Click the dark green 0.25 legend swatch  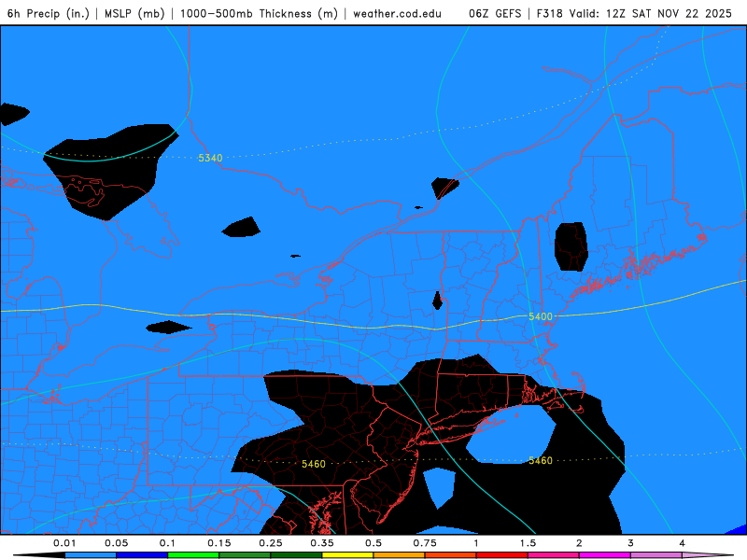[296, 555]
